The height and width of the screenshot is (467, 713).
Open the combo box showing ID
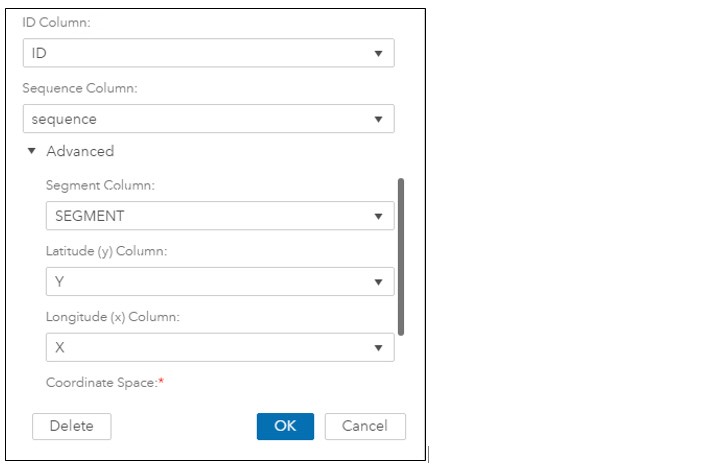pos(209,53)
